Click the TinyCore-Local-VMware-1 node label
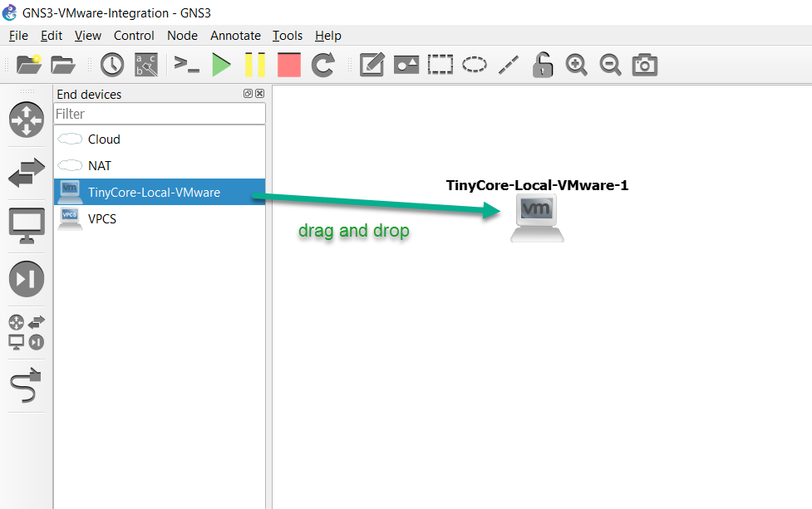 pyautogui.click(x=537, y=185)
